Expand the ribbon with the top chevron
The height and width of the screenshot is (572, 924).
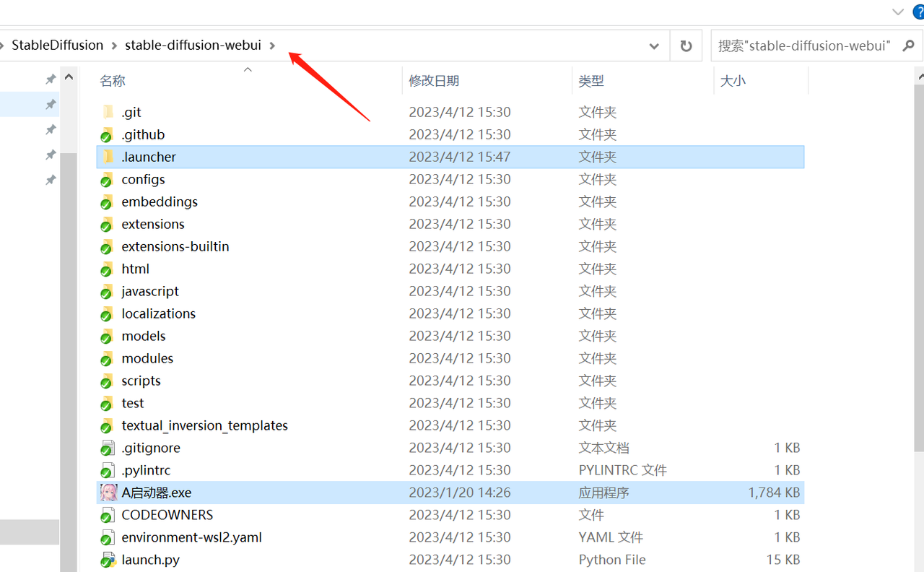pos(898,12)
